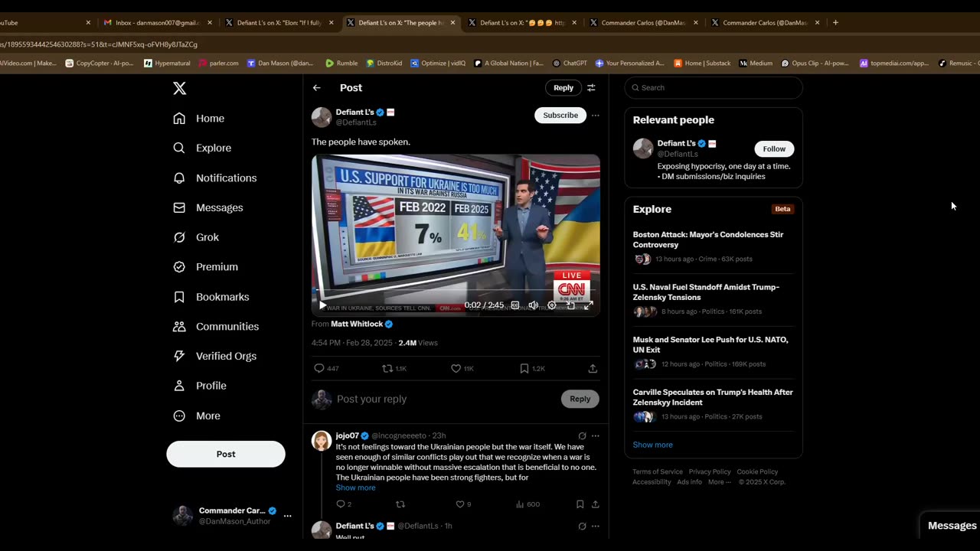Image resolution: width=980 pixels, height=551 pixels.
Task: Play the CNN video
Action: click(x=322, y=305)
